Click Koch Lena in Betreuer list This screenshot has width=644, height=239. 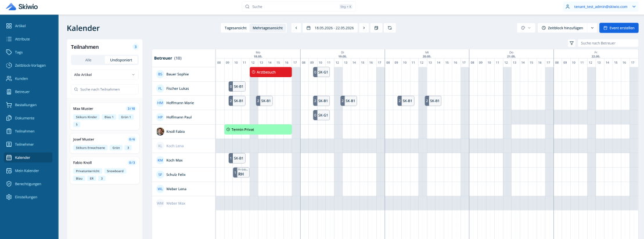tap(176, 146)
